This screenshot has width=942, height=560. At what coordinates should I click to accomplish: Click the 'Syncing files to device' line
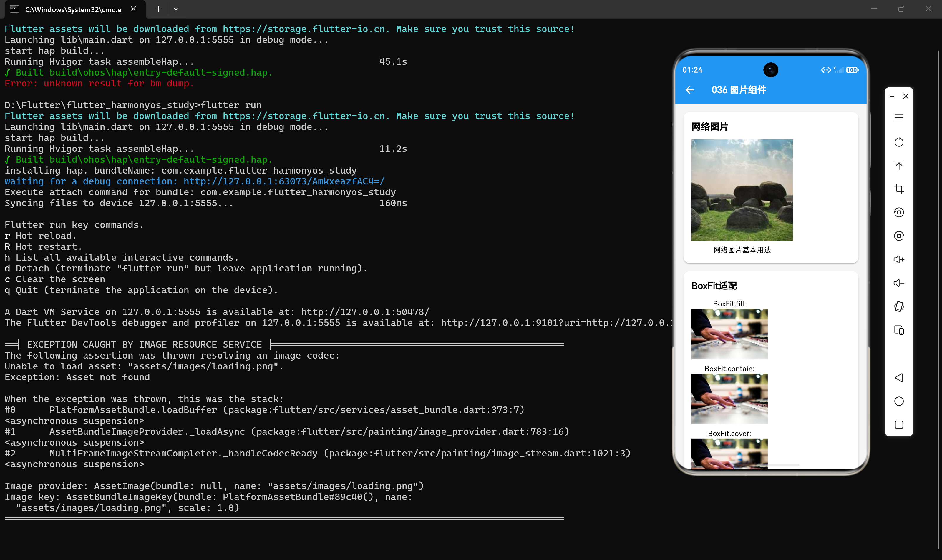click(x=206, y=204)
